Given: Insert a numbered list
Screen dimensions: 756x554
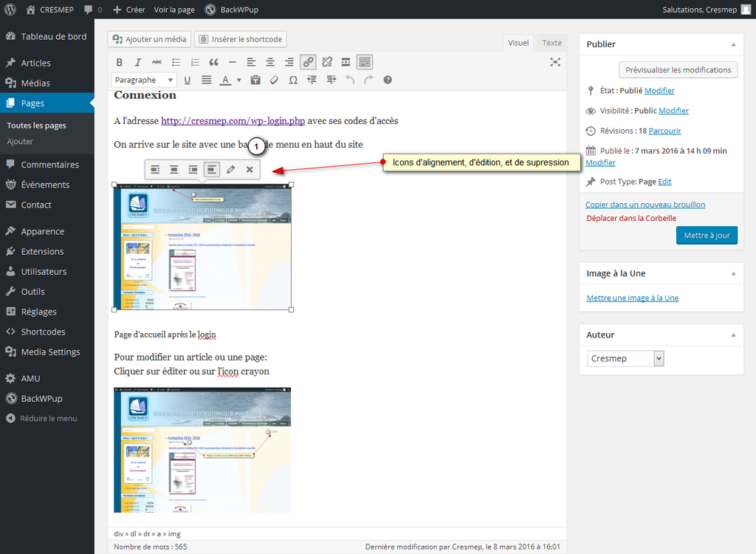Looking at the screenshot, I should (195, 62).
